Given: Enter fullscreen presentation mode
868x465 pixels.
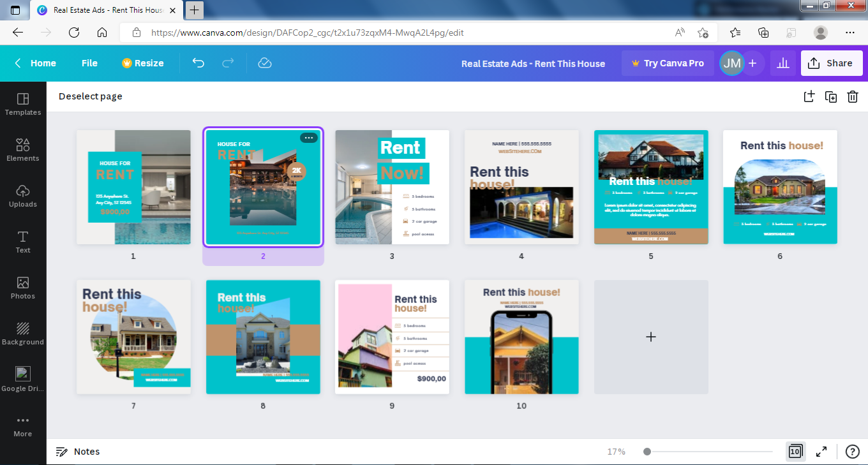Looking at the screenshot, I should (x=823, y=452).
